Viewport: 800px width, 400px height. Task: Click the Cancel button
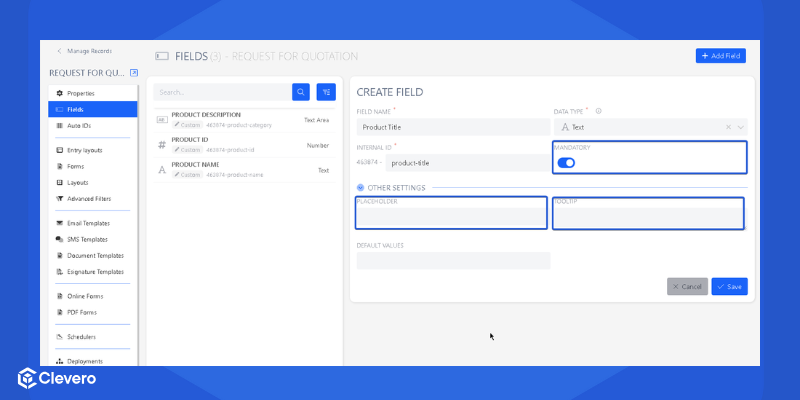(x=687, y=287)
